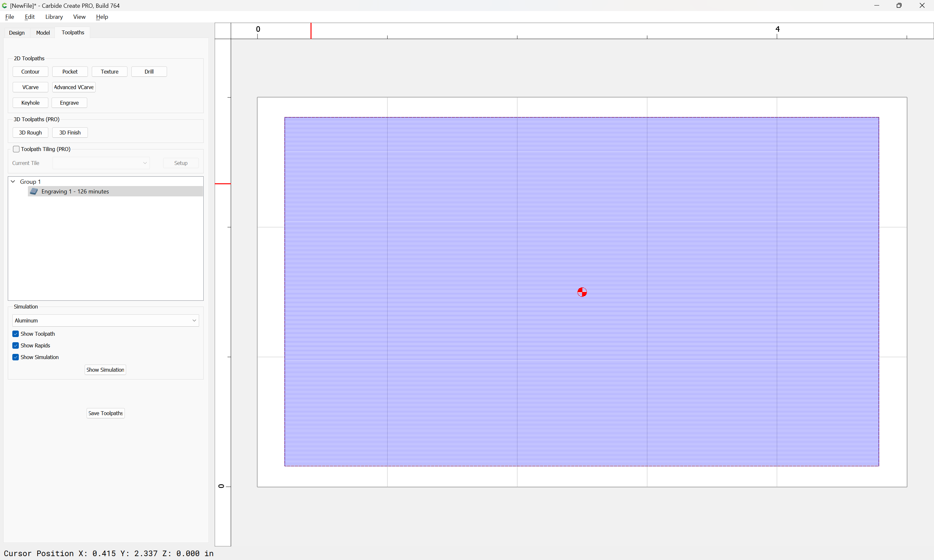This screenshot has width=934, height=560.
Task: Uncheck Show Toolpath option
Action: [16, 333]
